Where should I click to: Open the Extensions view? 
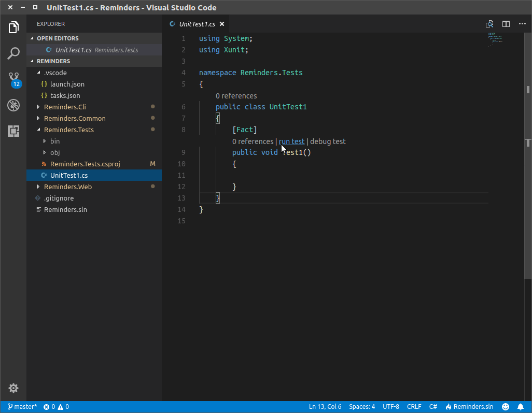point(13,131)
